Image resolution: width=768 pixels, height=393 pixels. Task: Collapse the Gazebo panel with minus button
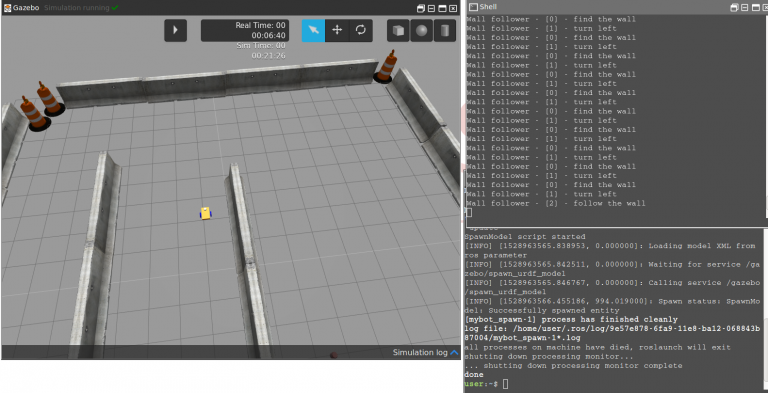click(432, 8)
